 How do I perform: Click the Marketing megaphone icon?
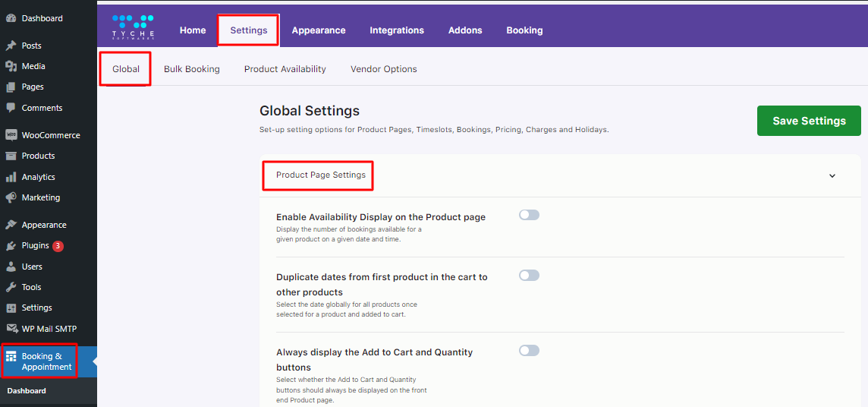click(x=11, y=197)
